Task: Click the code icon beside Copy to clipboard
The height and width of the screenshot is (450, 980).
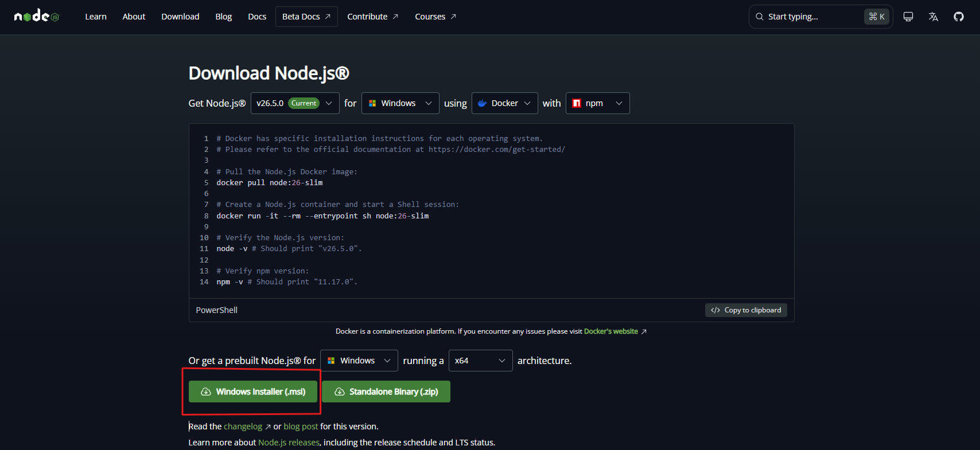Action: (715, 310)
